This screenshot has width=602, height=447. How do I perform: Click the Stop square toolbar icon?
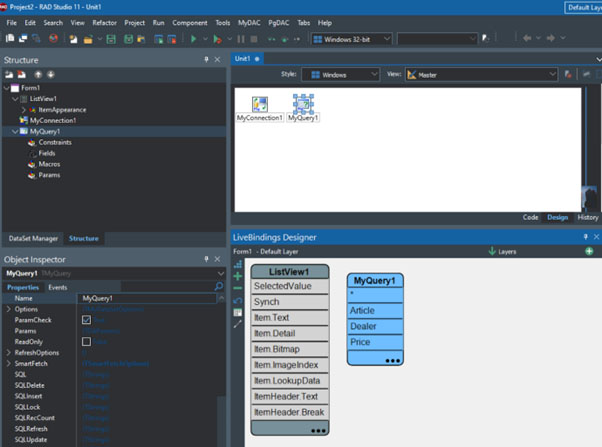(x=254, y=39)
